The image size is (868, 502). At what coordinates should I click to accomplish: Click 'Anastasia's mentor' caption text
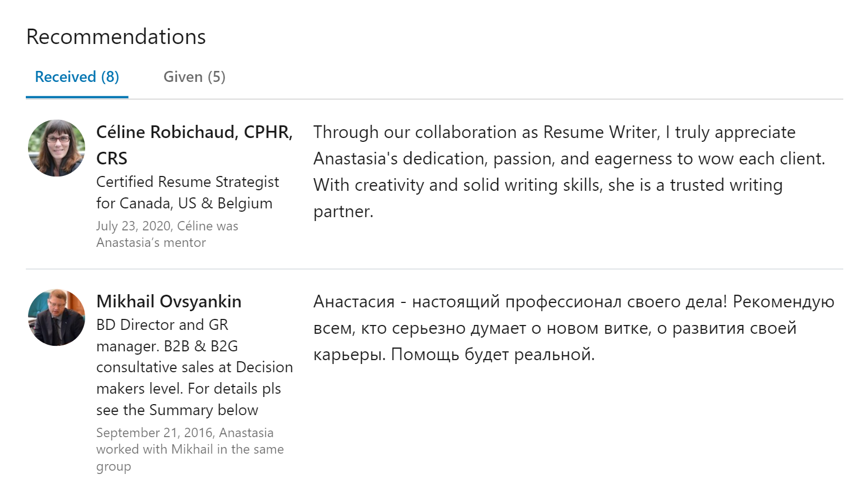[151, 242]
